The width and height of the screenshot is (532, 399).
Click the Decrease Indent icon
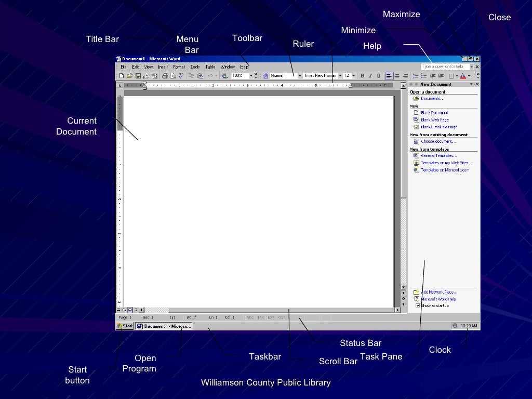click(433, 76)
